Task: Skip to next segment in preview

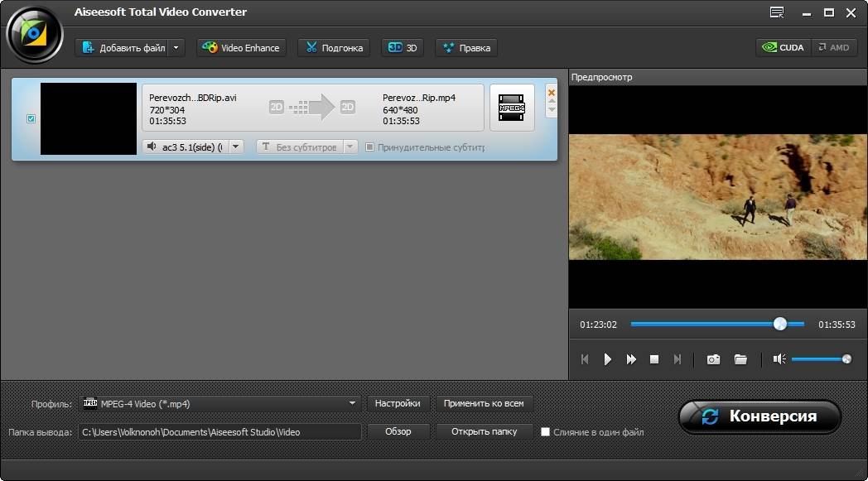Action: 677,359
